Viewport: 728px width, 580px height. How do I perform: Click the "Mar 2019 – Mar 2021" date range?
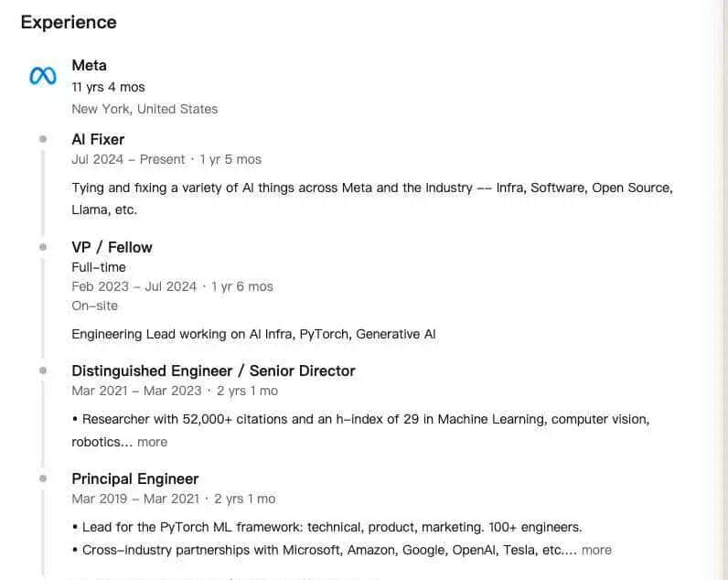point(135,499)
